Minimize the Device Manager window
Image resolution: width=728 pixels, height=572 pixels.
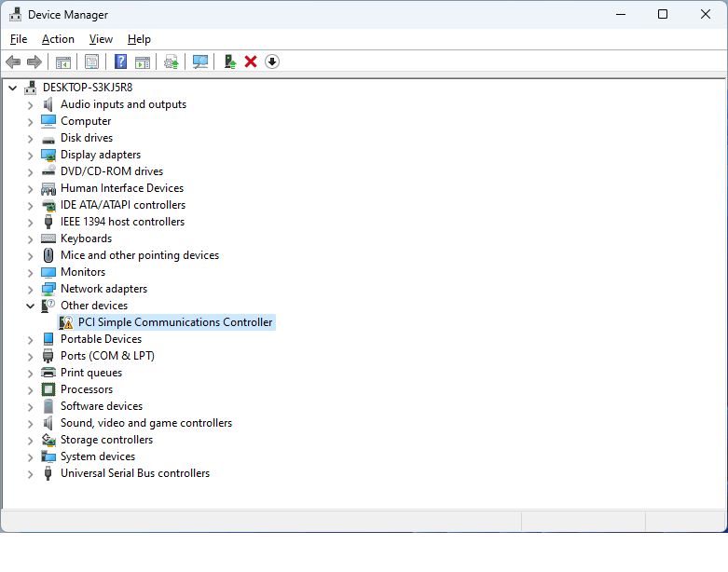pos(621,14)
